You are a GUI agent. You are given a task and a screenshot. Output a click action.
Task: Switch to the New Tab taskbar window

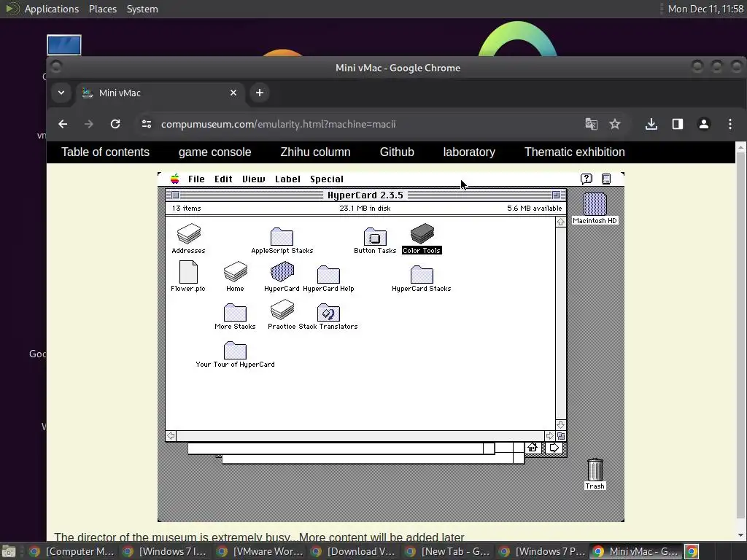coord(449,551)
